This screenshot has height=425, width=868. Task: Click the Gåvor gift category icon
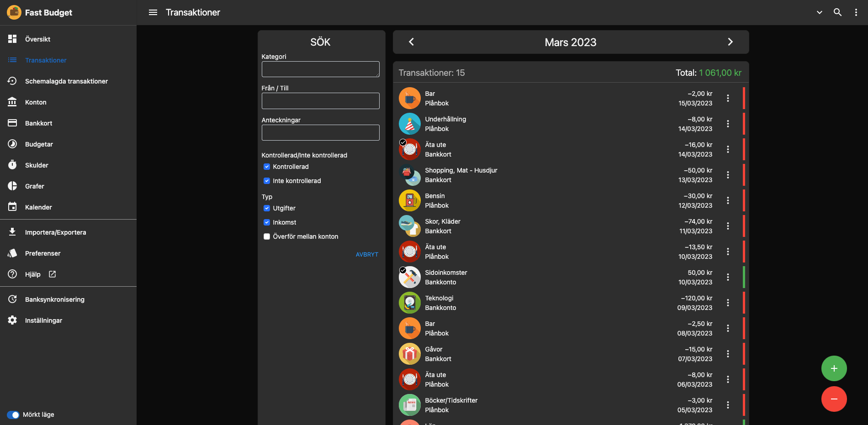pos(410,354)
